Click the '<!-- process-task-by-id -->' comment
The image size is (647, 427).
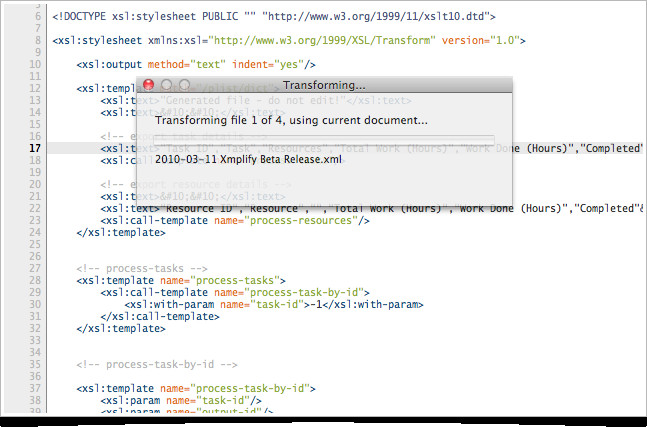[157, 365]
